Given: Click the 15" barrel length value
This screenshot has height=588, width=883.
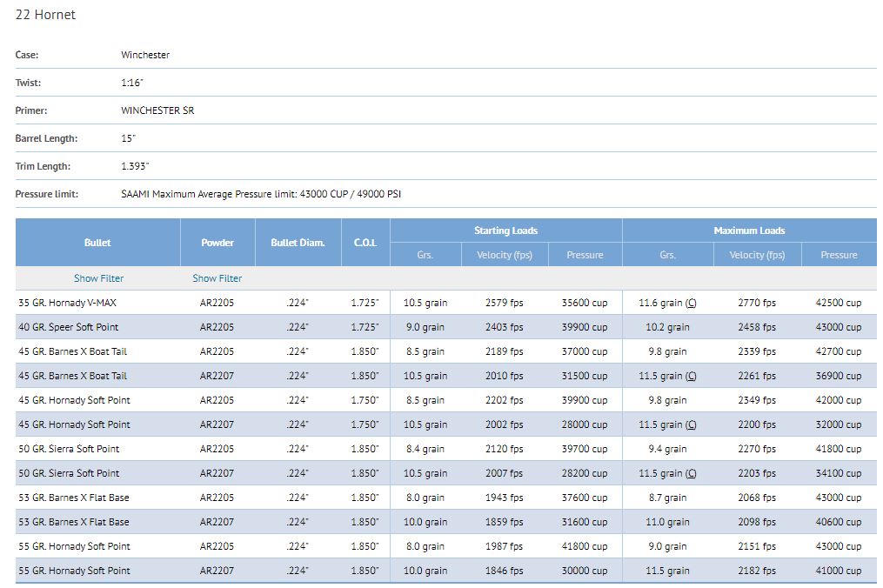Looking at the screenshot, I should click(x=129, y=138).
